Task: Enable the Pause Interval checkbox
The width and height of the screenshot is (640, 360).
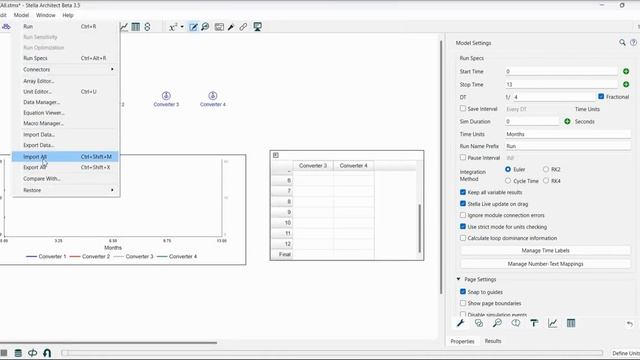Action: 463,157
